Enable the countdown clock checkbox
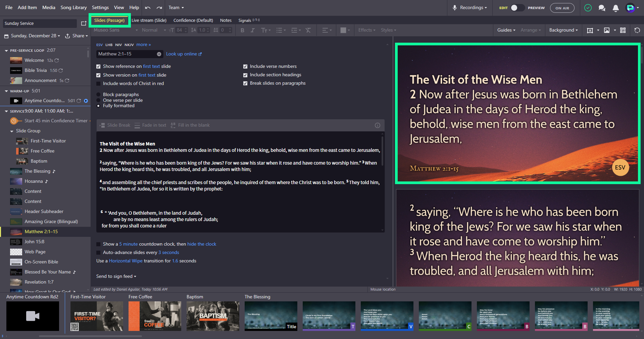Screen dimensions: 644x339 tap(98, 244)
